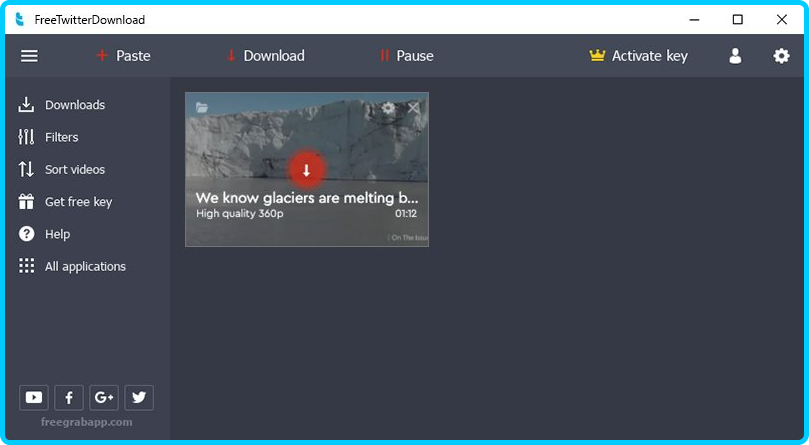Image resolution: width=809 pixels, height=445 pixels.
Task: Minimize the FreeTwitterDownload window
Action: click(x=694, y=20)
